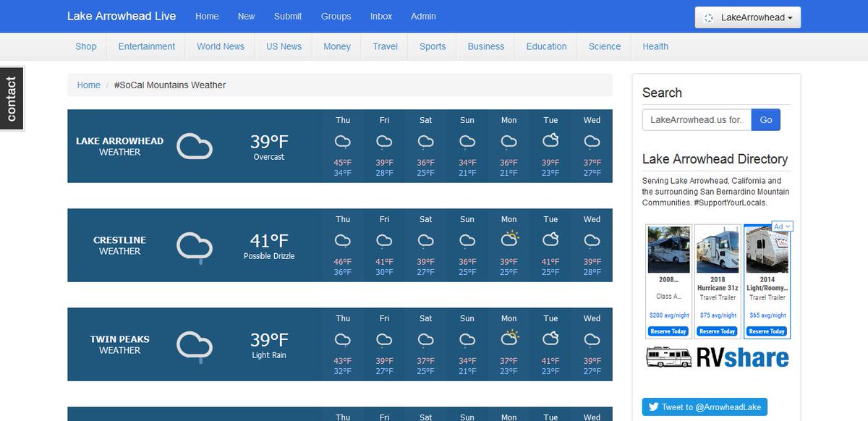This screenshot has width=868, height=421.
Task: Click the CRESTLINE WEATHER title
Action: [x=119, y=245]
